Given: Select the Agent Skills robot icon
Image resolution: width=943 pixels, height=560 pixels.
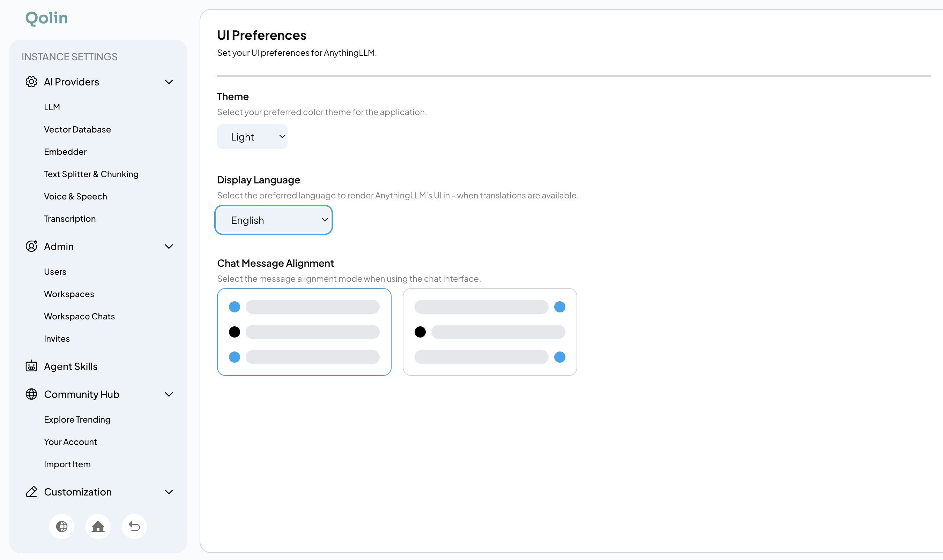Looking at the screenshot, I should 31,366.
